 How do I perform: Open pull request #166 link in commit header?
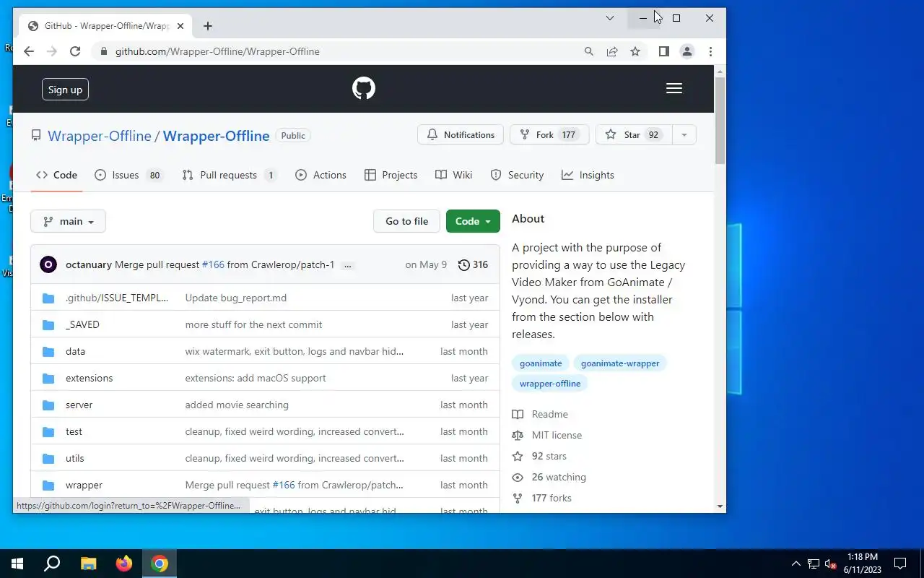[213, 264]
